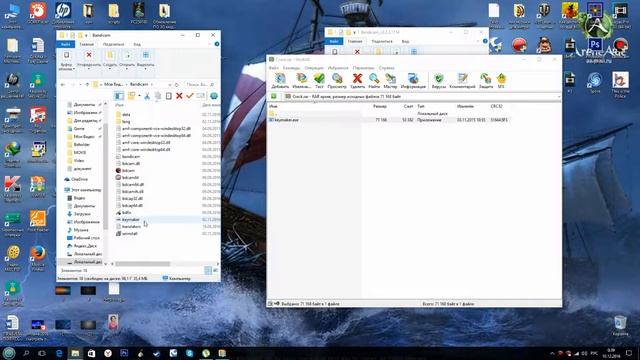Image resolution: width=640 pixels, height=360 pixels.
Task: Expand the Выделить ribbon dropdown
Action: [145, 60]
